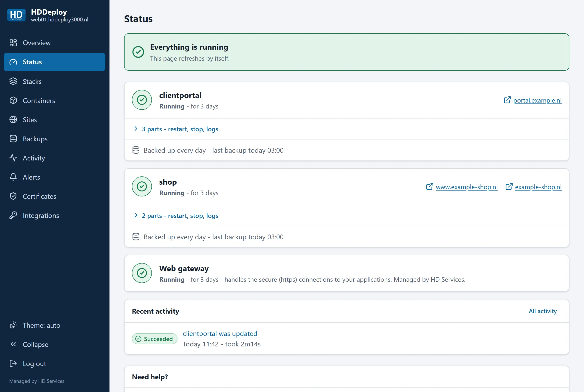Click the clientportal stack title
584x392 pixels.
coord(180,95)
